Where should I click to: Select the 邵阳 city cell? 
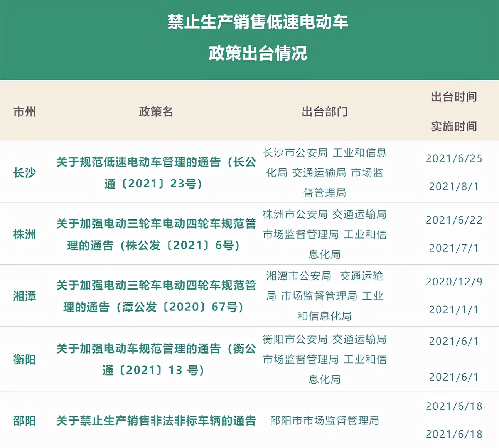tap(25, 421)
